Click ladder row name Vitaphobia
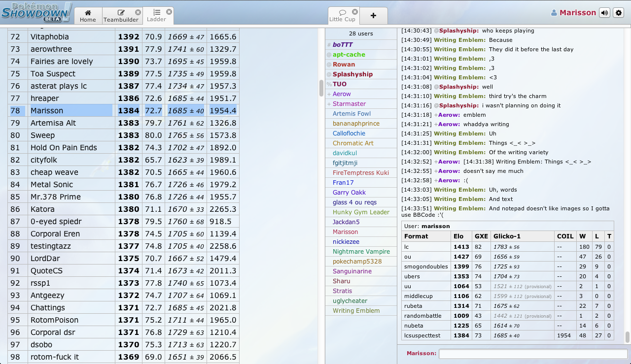Image resolution: width=631 pixels, height=364 pixels. click(x=50, y=37)
